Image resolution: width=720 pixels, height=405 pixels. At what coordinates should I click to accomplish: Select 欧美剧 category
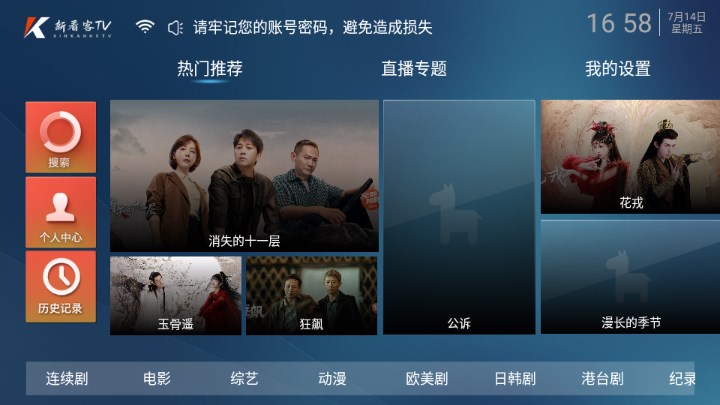point(427,379)
